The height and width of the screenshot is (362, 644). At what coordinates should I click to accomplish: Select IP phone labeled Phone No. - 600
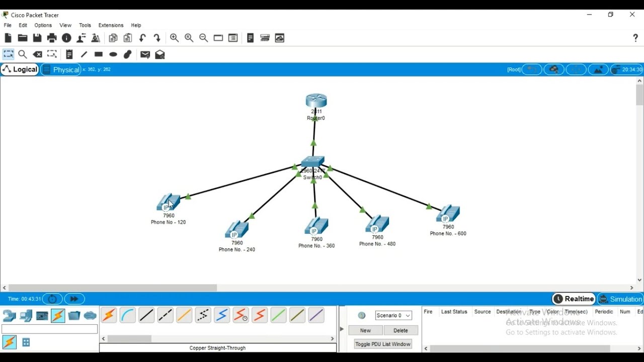448,214
